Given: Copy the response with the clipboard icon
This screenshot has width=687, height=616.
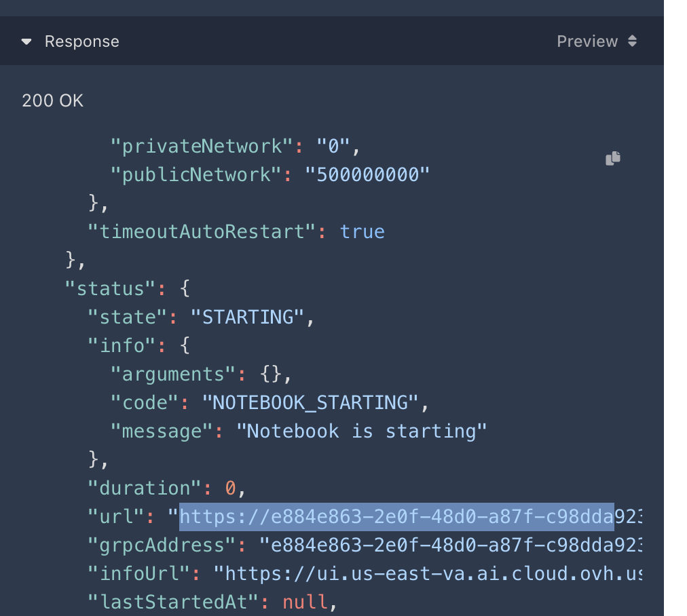Looking at the screenshot, I should click(x=613, y=158).
